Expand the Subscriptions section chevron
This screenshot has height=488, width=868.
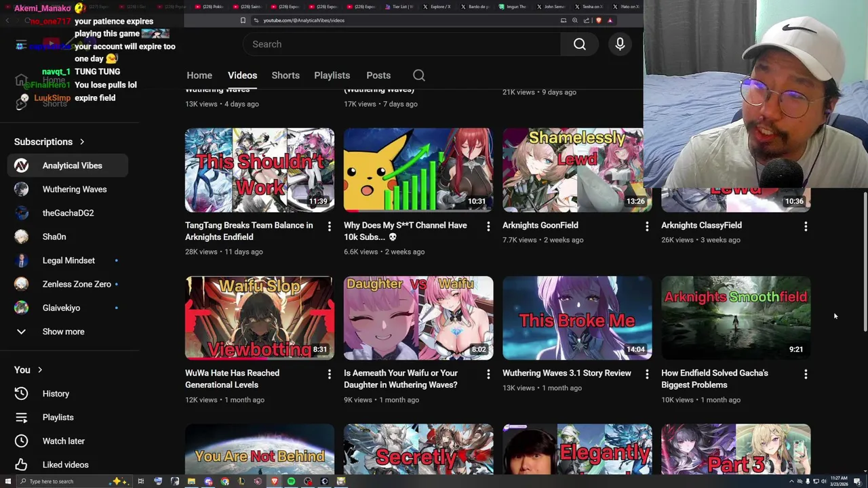tap(82, 142)
